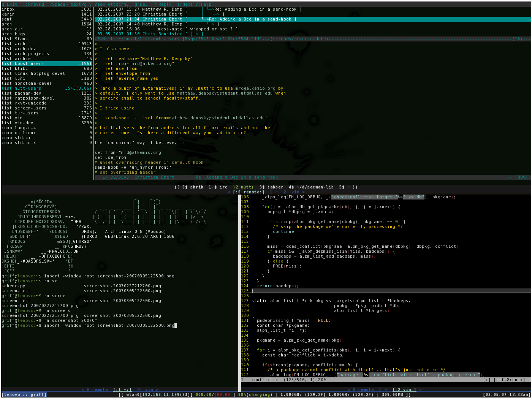Open list.linux-hotplug-devel folder
The image size is (532, 399).
[x=47, y=73]
